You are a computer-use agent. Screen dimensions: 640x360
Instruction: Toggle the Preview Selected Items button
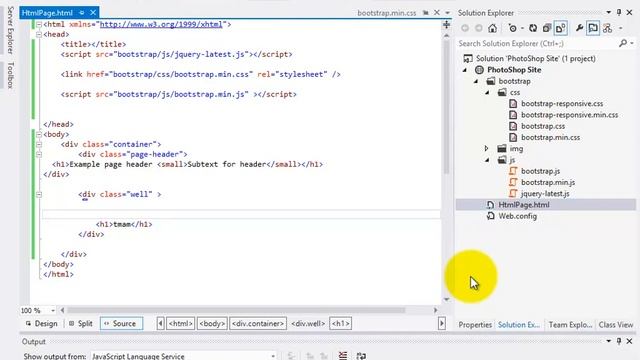pos(593,28)
